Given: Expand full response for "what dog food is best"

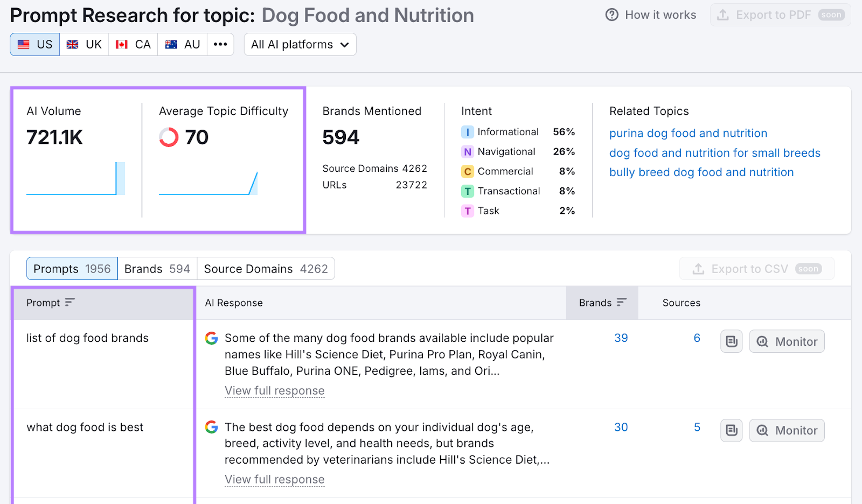Looking at the screenshot, I should click(275, 479).
